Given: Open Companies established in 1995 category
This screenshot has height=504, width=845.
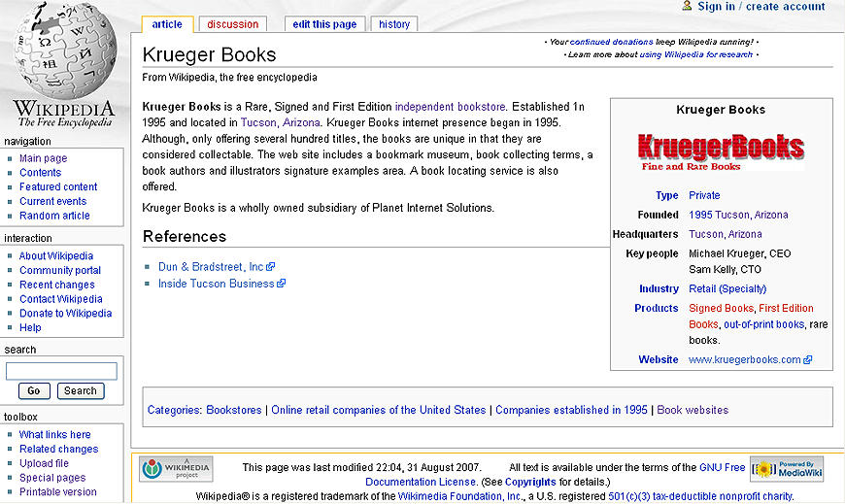Looking at the screenshot, I should coord(571,410).
